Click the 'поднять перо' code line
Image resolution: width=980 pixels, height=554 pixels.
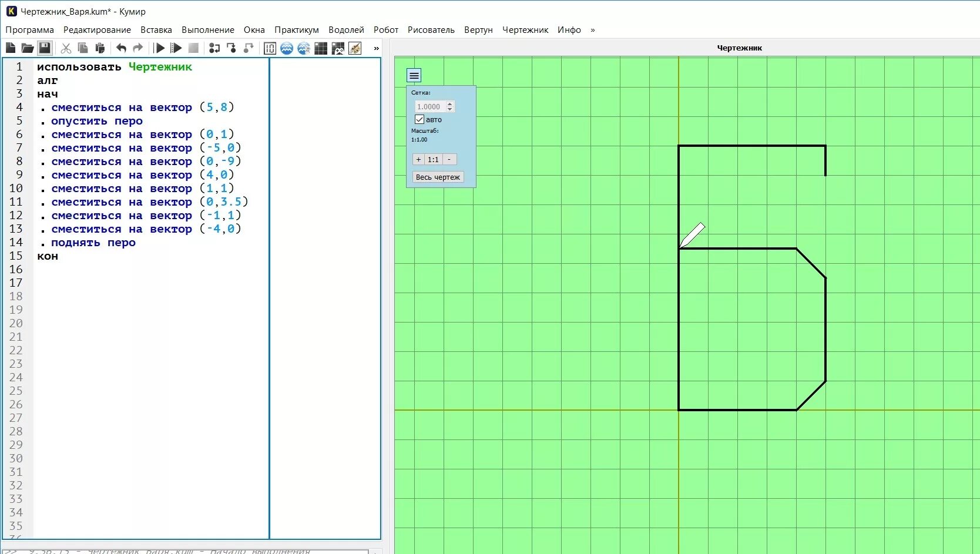[93, 243]
